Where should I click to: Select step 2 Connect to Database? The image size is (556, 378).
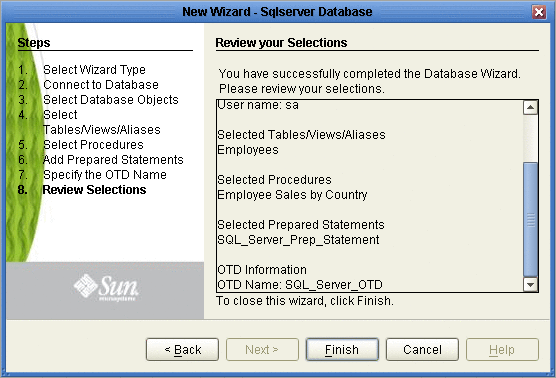pyautogui.click(x=101, y=85)
